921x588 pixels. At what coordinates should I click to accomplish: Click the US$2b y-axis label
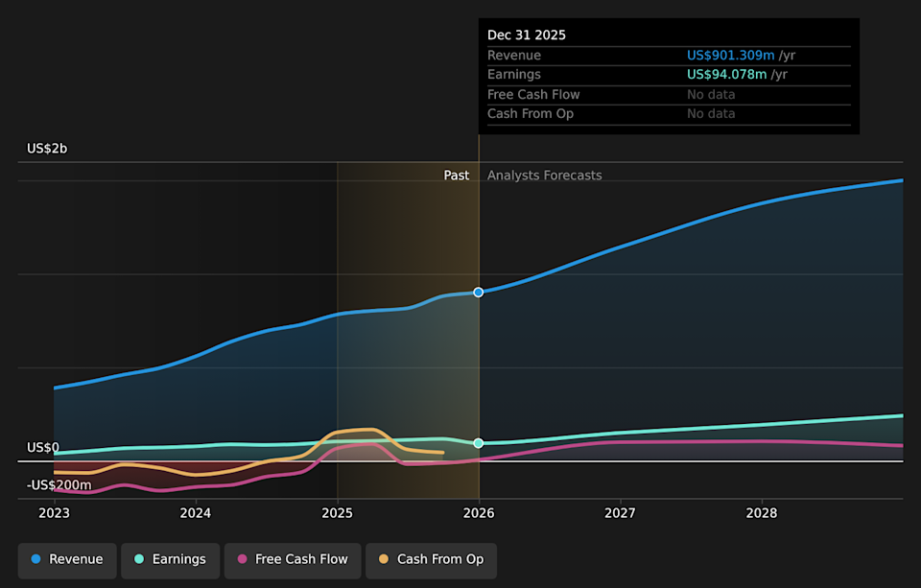point(47,149)
